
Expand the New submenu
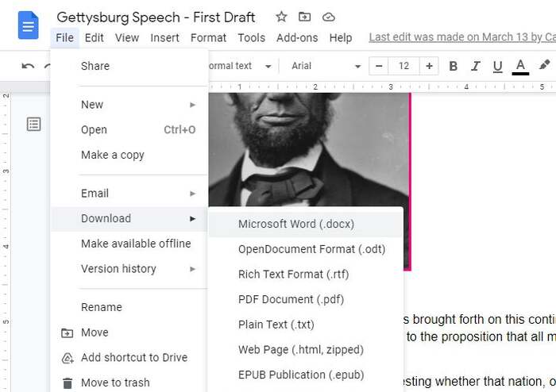(x=129, y=105)
